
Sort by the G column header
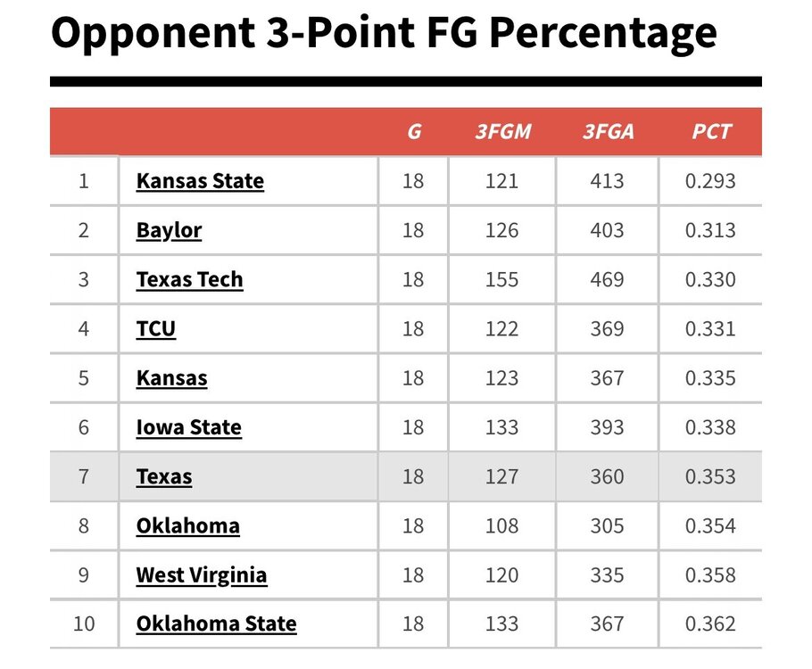point(414,132)
